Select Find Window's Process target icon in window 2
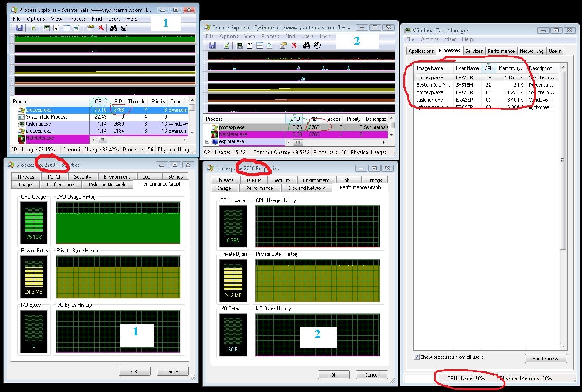The height and width of the screenshot is (392, 582). (x=317, y=45)
